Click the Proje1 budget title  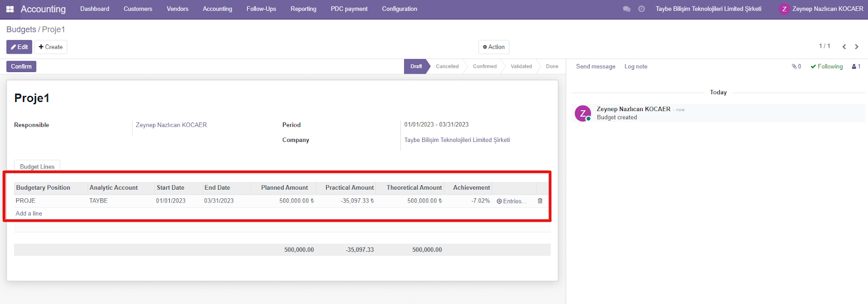coord(31,98)
